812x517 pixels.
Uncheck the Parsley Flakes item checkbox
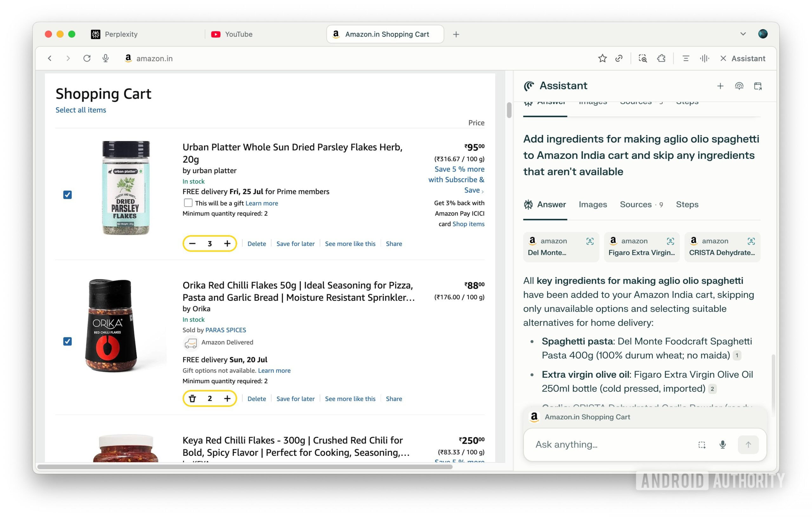tap(68, 194)
